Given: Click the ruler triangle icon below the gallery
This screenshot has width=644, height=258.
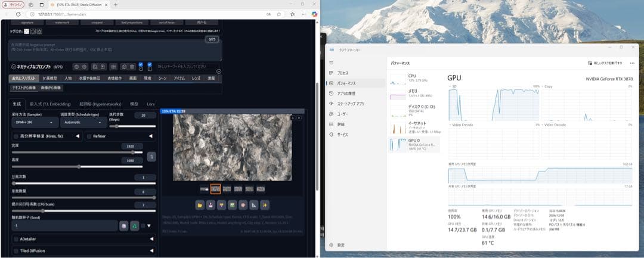Looking at the screenshot, I should [x=252, y=205].
